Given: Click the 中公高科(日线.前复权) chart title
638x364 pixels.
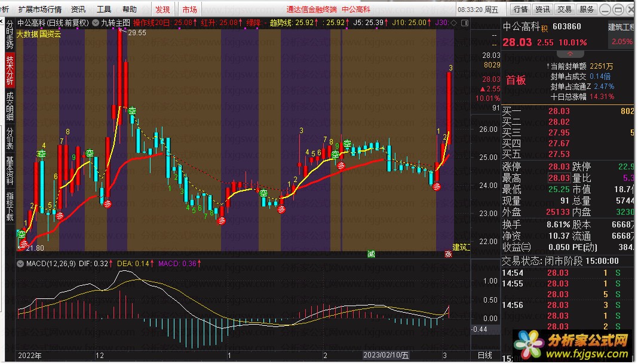Looking at the screenshot, I should tap(53, 23).
